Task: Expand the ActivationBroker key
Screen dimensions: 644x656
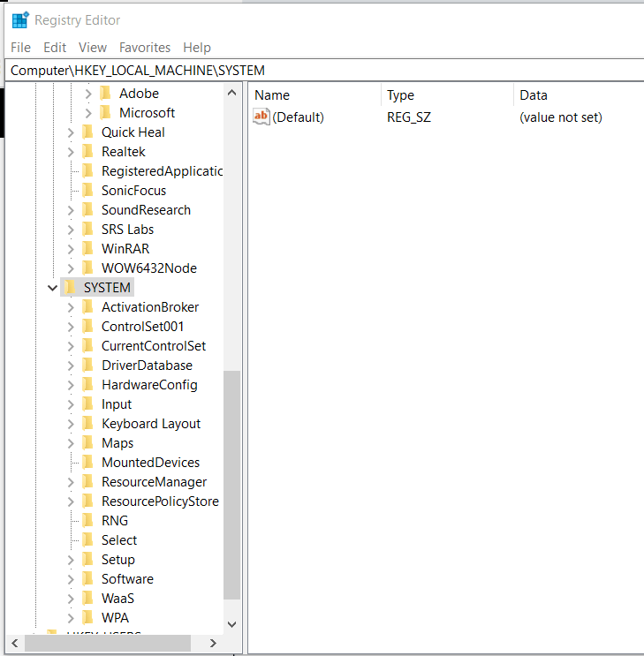Action: click(x=71, y=307)
